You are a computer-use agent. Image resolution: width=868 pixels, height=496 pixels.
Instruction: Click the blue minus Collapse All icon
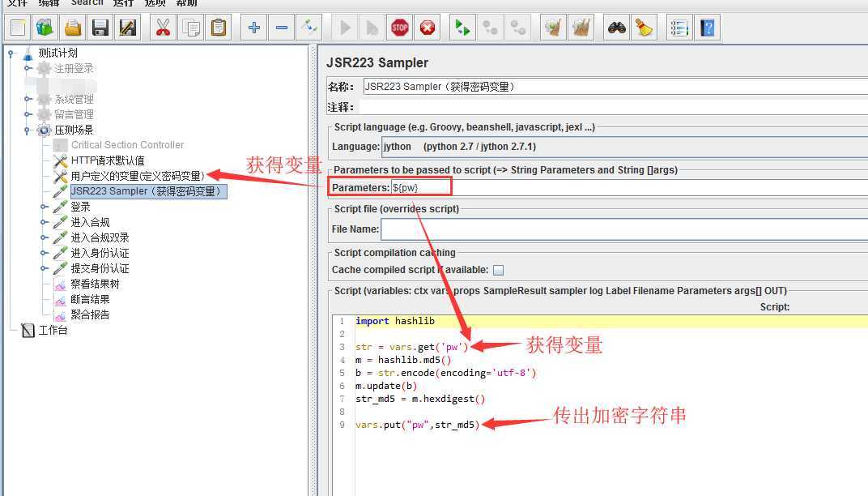tap(282, 28)
